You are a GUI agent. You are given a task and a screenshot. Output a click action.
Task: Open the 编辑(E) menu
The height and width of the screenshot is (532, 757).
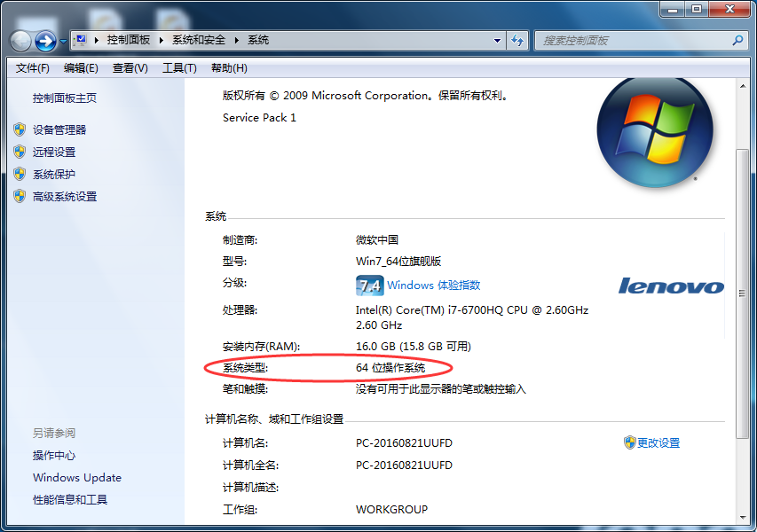[x=81, y=68]
